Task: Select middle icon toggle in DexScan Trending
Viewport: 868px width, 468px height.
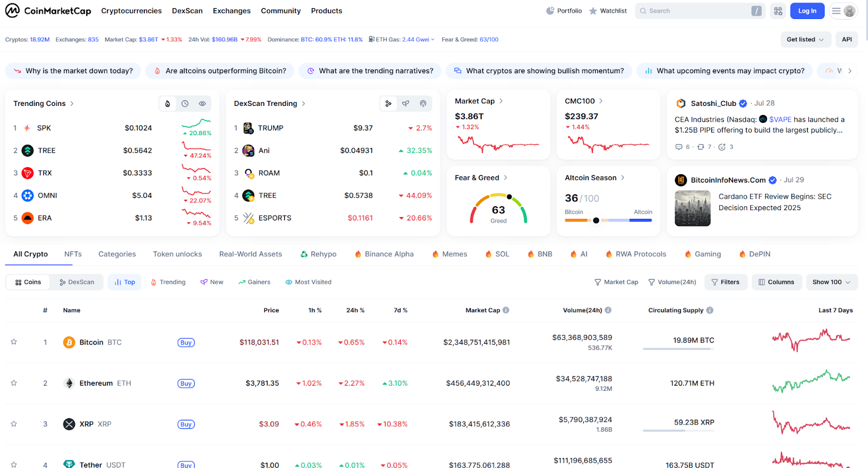Action: 406,104
